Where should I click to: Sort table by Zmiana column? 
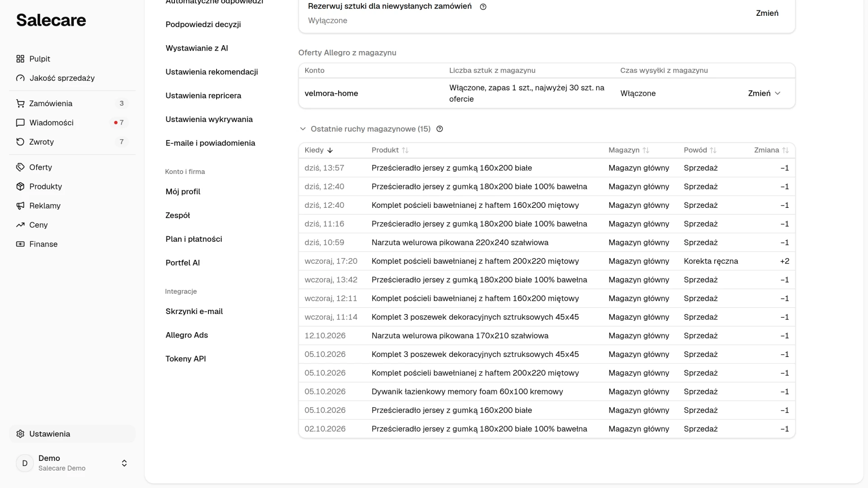coord(771,150)
